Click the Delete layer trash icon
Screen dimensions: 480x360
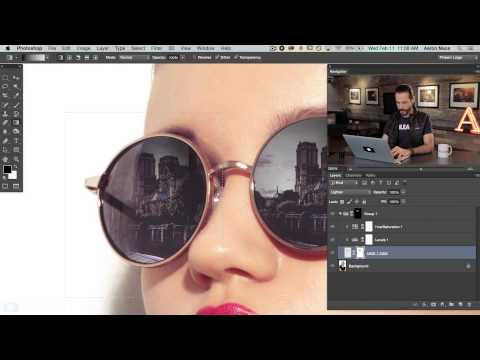(469, 304)
